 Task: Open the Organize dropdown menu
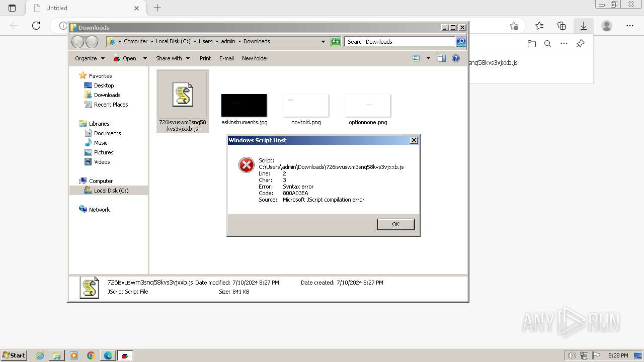[x=90, y=58]
